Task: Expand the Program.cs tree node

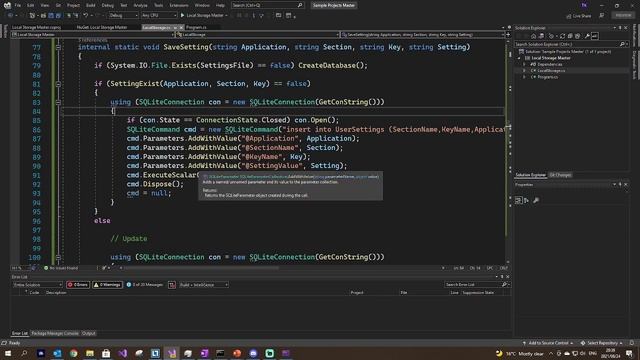Action: pyautogui.click(x=524, y=77)
